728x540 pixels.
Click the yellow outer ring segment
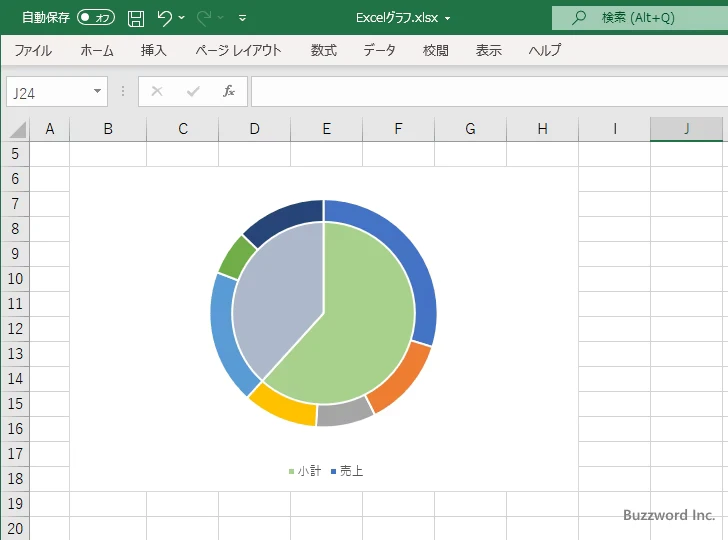click(284, 405)
